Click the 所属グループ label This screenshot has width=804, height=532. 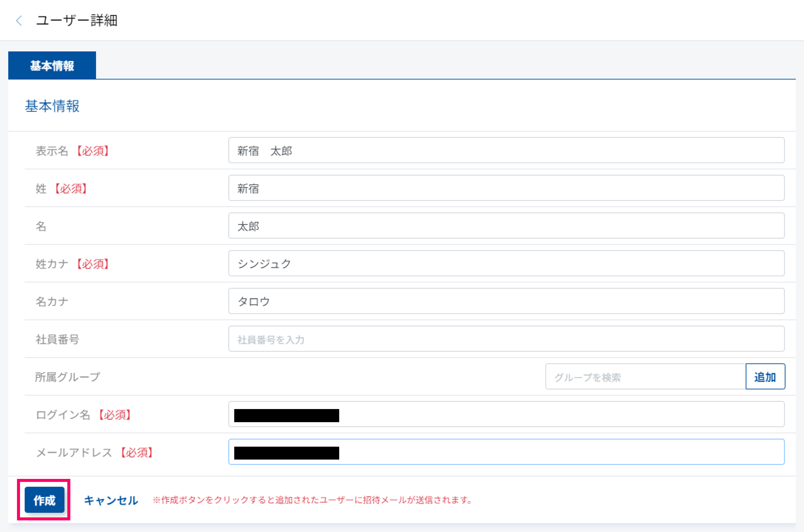(x=68, y=377)
